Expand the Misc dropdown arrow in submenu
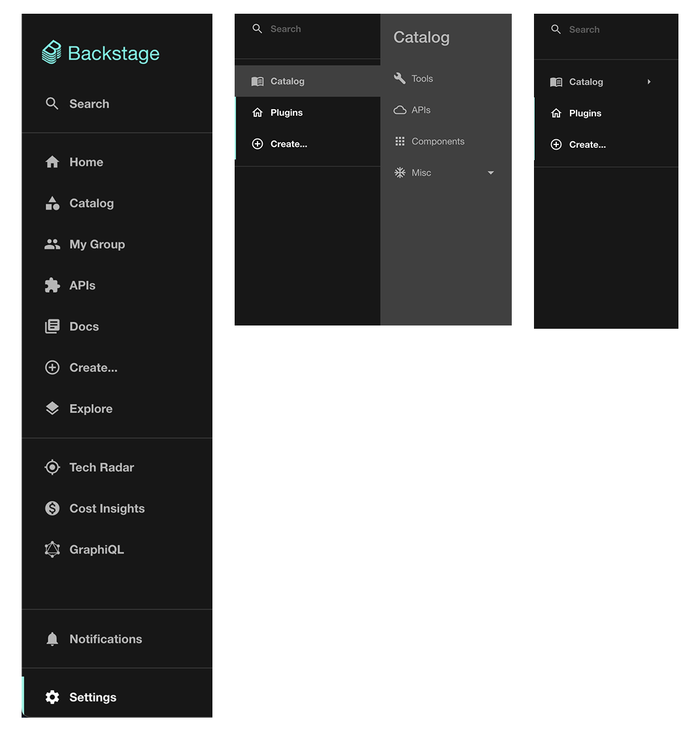This screenshot has width=700, height=734. [490, 173]
